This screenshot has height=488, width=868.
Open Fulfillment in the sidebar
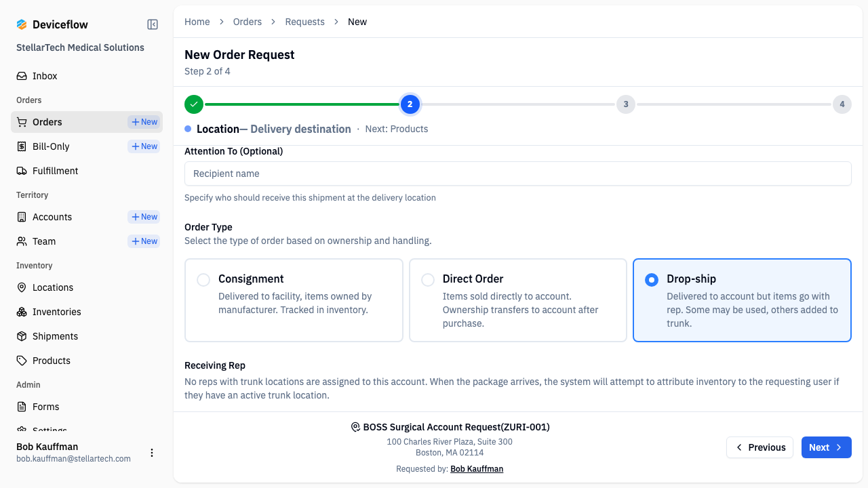click(x=87, y=171)
